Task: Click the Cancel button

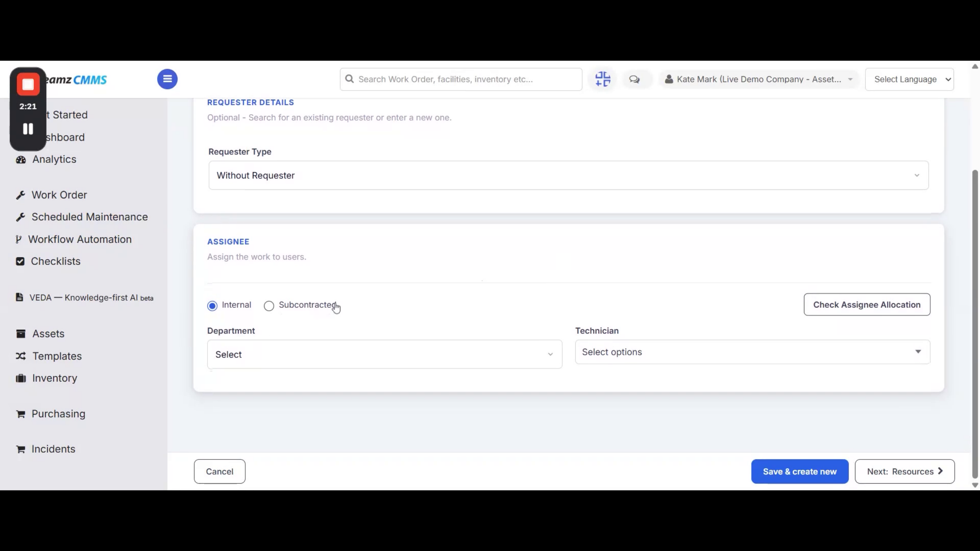Action: pyautogui.click(x=220, y=471)
